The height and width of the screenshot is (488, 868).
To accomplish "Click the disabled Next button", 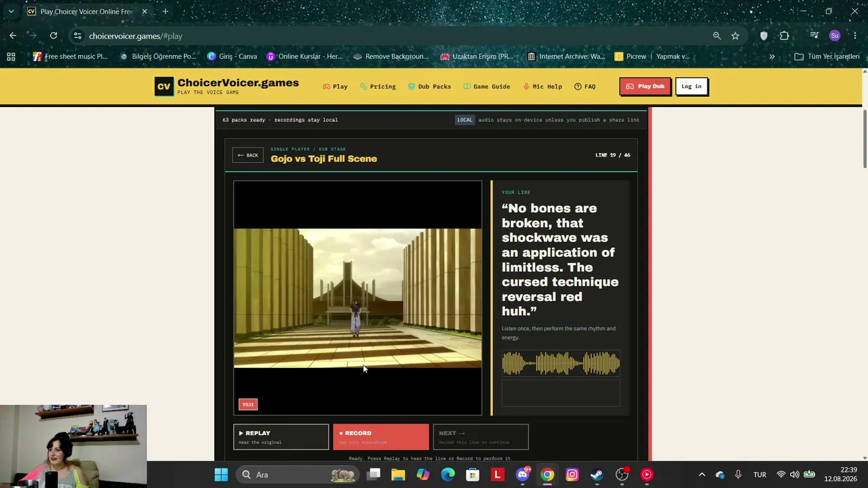I will [x=481, y=437].
